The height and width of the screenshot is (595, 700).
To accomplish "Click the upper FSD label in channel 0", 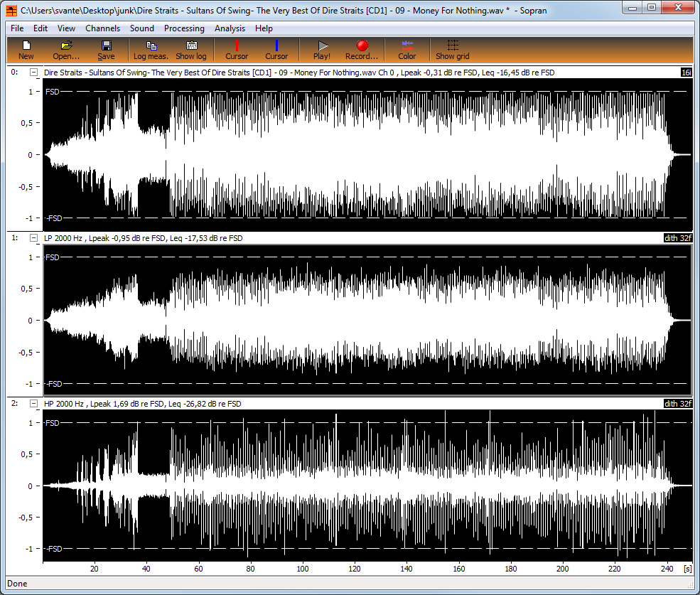I will [52, 92].
